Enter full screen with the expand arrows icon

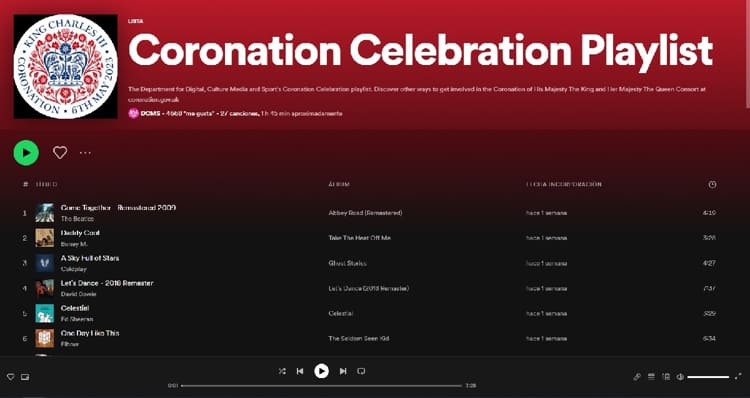[x=738, y=376]
